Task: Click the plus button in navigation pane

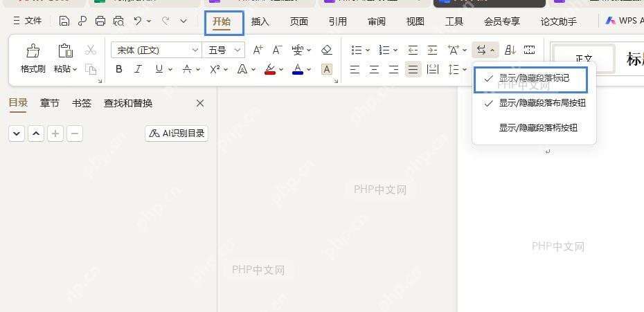Action: [55, 134]
